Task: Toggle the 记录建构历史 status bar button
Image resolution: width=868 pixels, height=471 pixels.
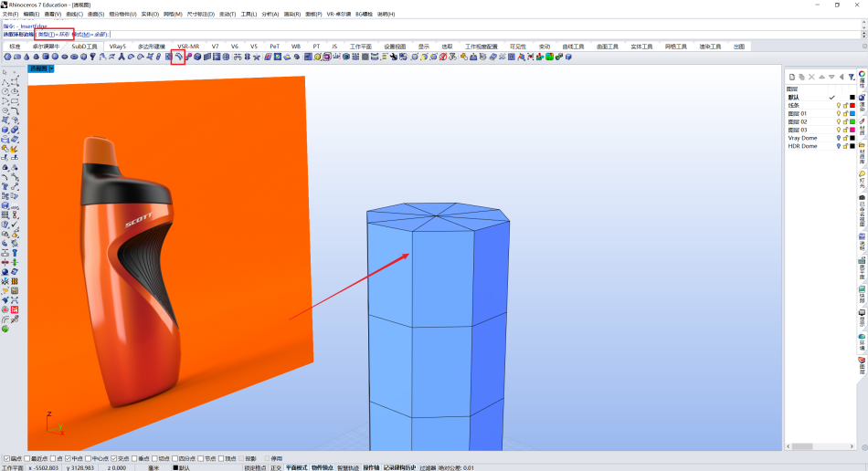Action: point(399,467)
